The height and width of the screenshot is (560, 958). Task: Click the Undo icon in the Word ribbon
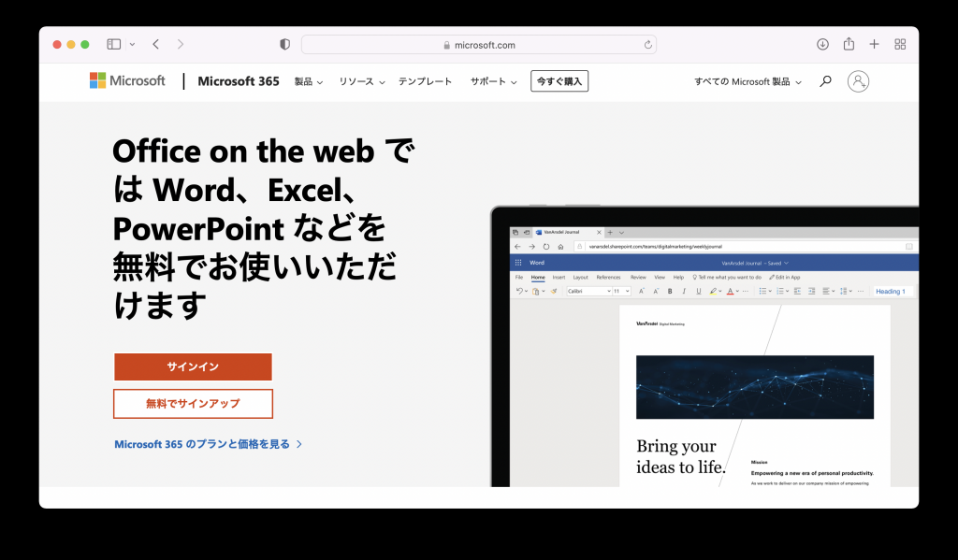click(x=520, y=291)
